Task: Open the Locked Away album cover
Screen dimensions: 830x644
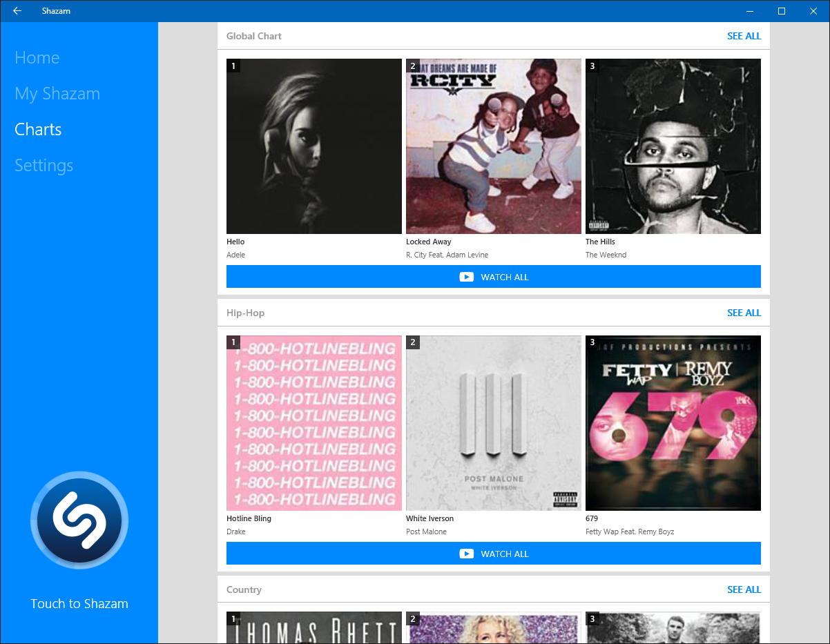Action: (494, 146)
